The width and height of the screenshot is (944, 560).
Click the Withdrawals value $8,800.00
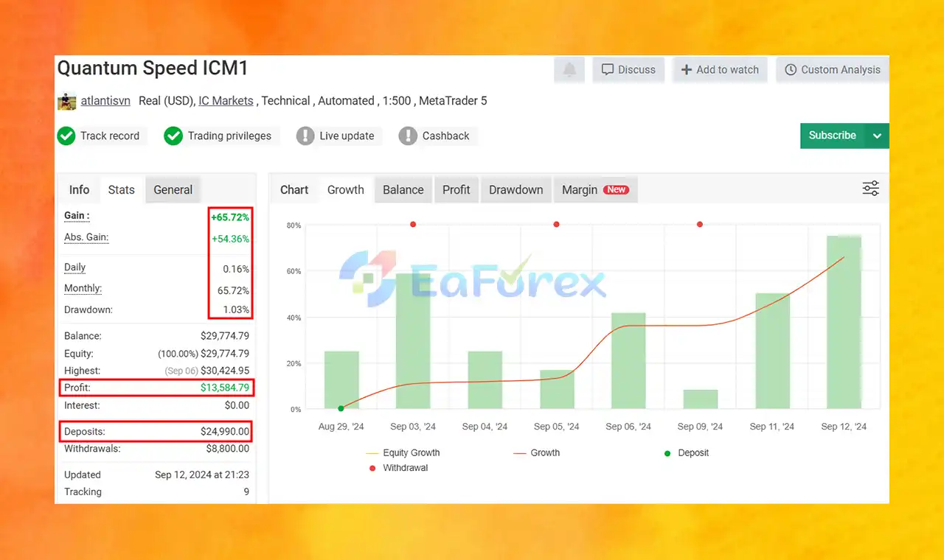click(x=228, y=448)
